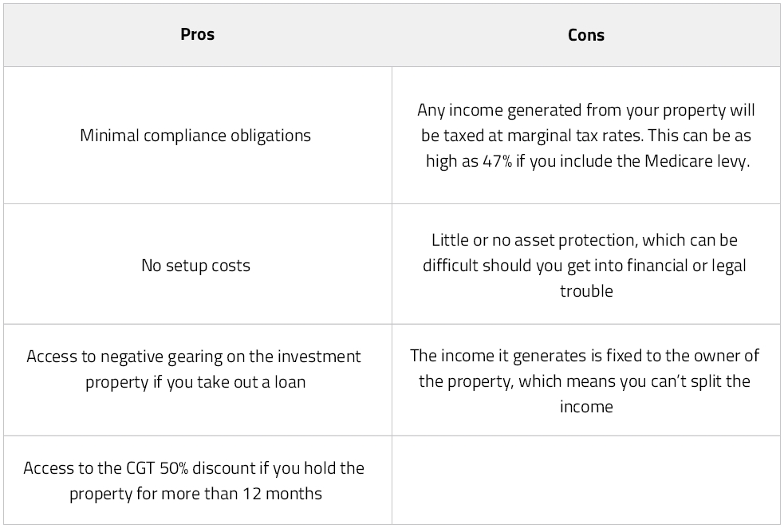This screenshot has width=784, height=532.
Task: Select the Minimal compliance obligations cell
Action: 198,136
